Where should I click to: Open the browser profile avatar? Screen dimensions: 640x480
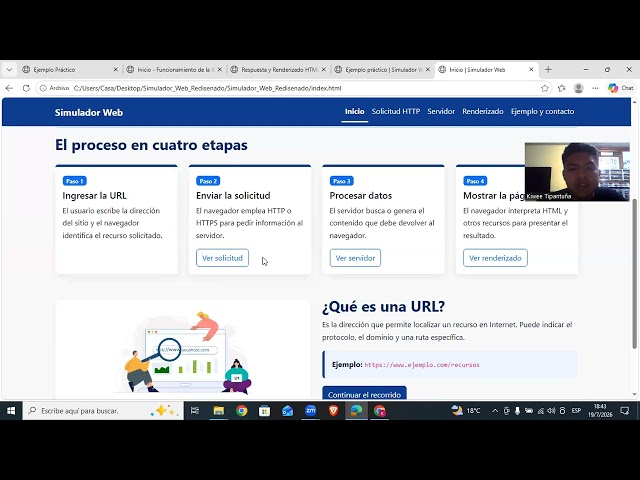(578, 88)
